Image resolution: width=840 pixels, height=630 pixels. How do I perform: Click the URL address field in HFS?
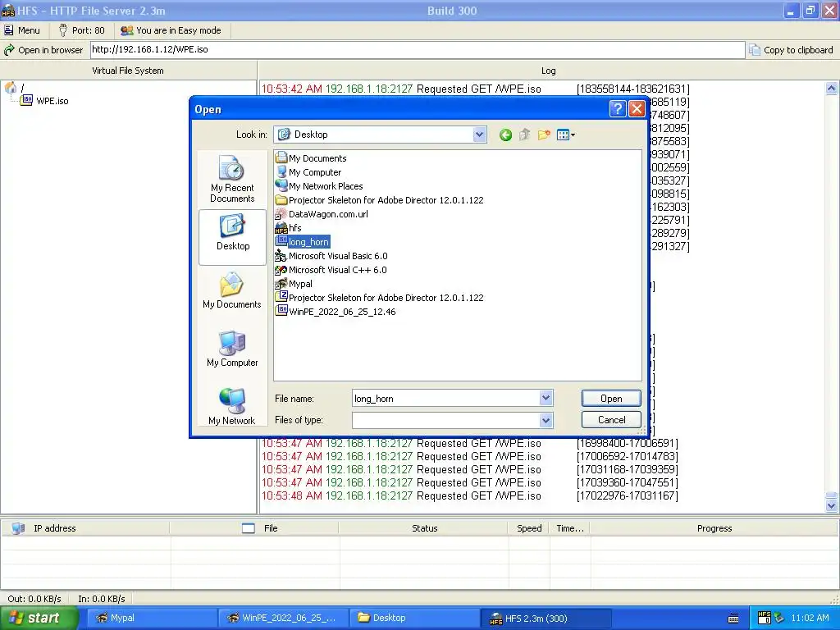pos(417,50)
